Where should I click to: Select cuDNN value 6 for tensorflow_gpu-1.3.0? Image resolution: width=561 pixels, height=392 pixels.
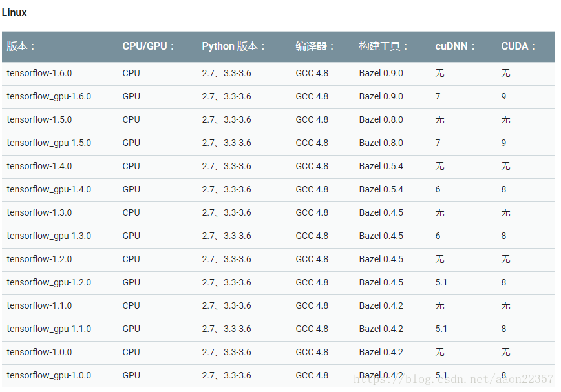[438, 236]
